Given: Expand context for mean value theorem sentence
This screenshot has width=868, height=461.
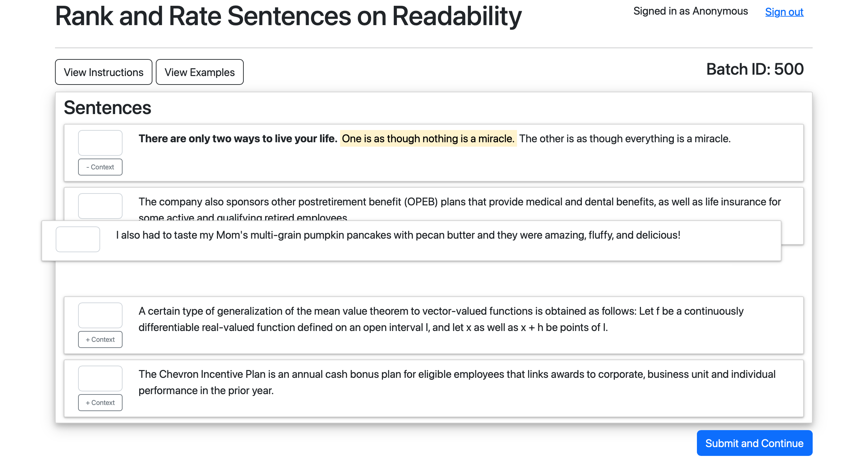Looking at the screenshot, I should [x=100, y=339].
